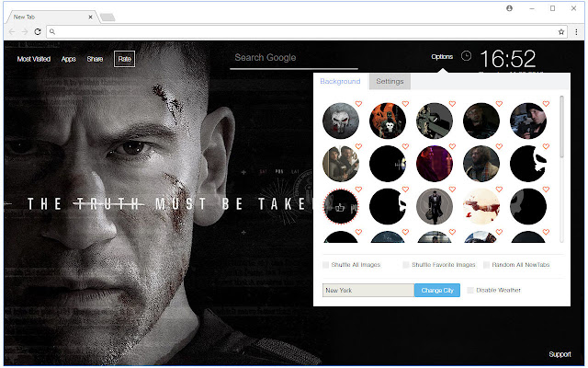Heart the trench coat figure thumbnail
This screenshot has height=368, width=588.
452,190
